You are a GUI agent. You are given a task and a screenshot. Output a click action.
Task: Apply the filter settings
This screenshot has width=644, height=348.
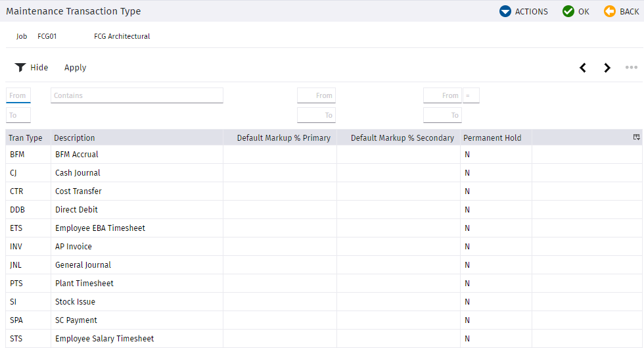(x=75, y=68)
